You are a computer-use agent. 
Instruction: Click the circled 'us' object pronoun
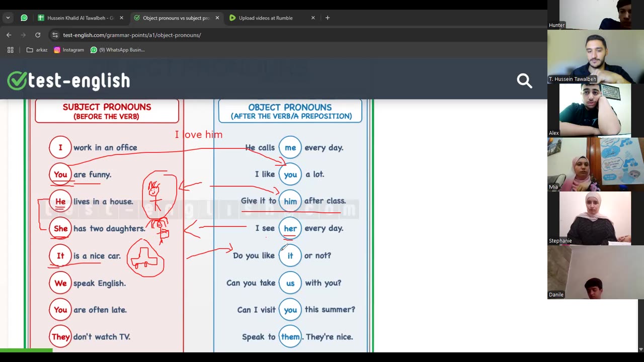[x=290, y=283]
